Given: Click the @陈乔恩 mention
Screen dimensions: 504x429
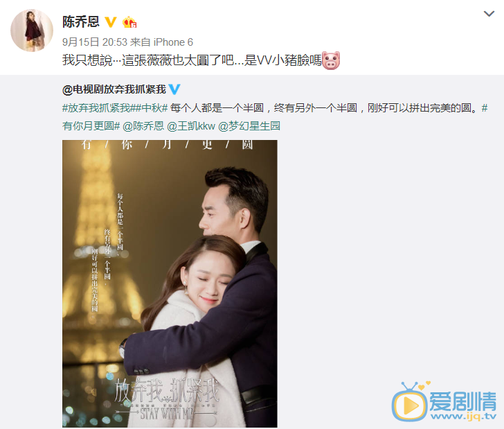Looking at the screenshot, I should pyautogui.click(x=143, y=126).
